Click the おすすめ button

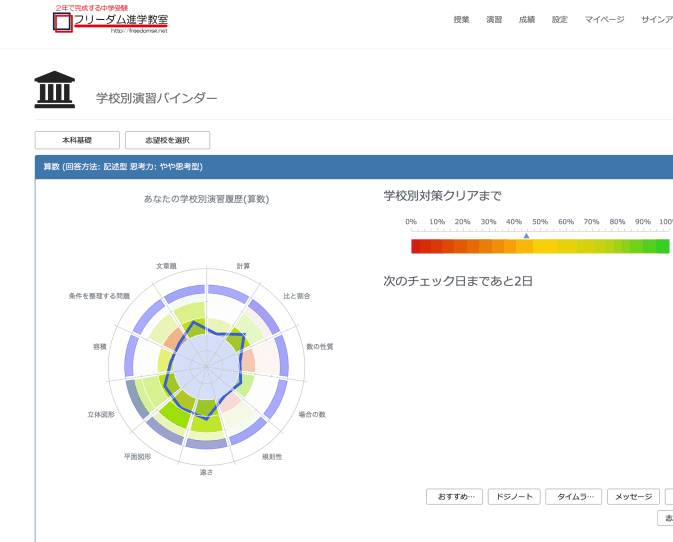pyautogui.click(x=455, y=497)
